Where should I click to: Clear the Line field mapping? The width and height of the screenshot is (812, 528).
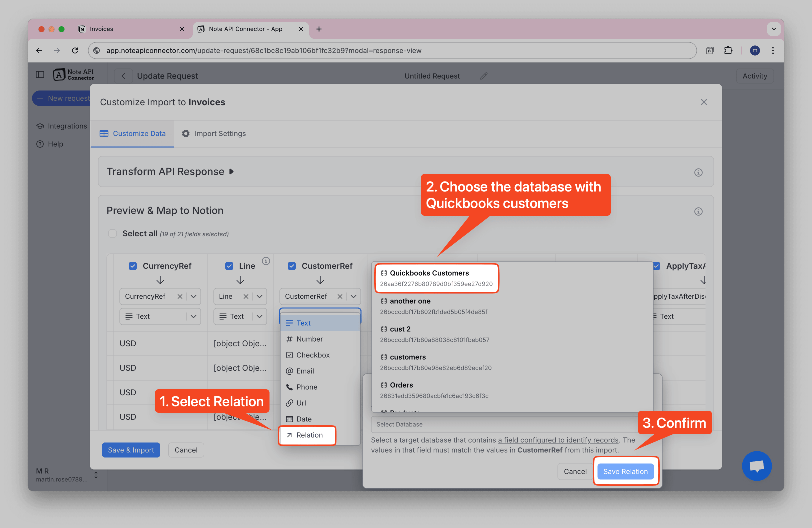pyautogui.click(x=246, y=296)
